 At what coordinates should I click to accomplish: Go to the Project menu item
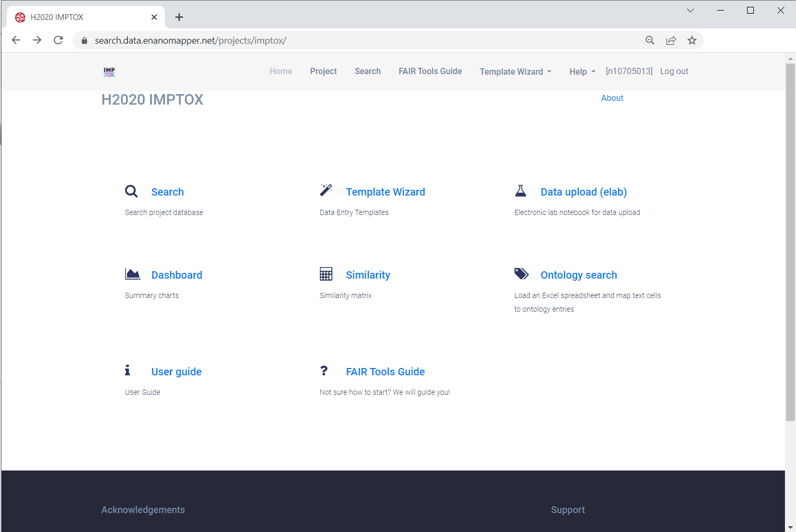323,71
